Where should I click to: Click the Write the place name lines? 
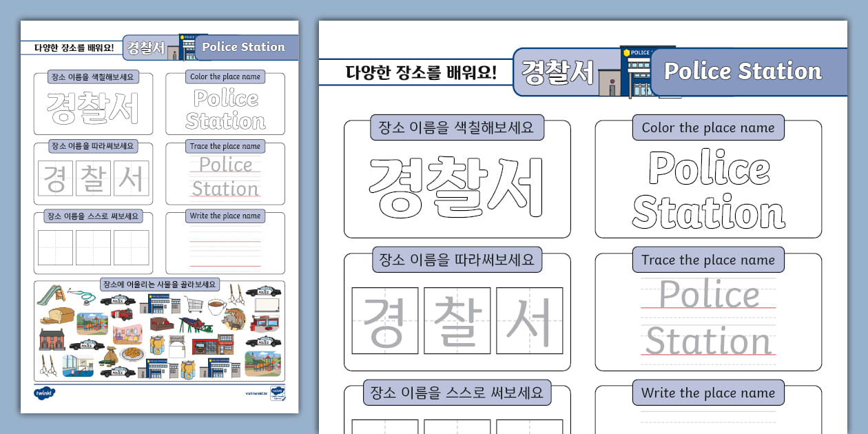tap(708, 420)
